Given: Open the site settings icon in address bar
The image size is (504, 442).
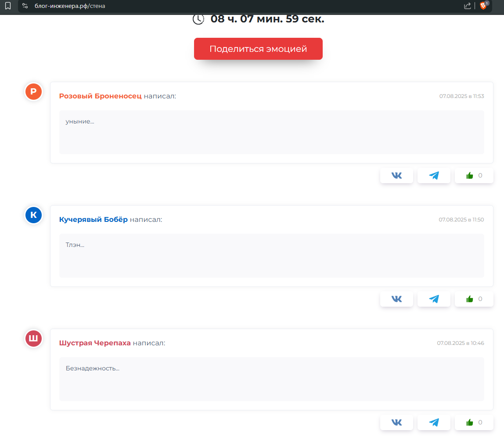Looking at the screenshot, I should pos(25,6).
